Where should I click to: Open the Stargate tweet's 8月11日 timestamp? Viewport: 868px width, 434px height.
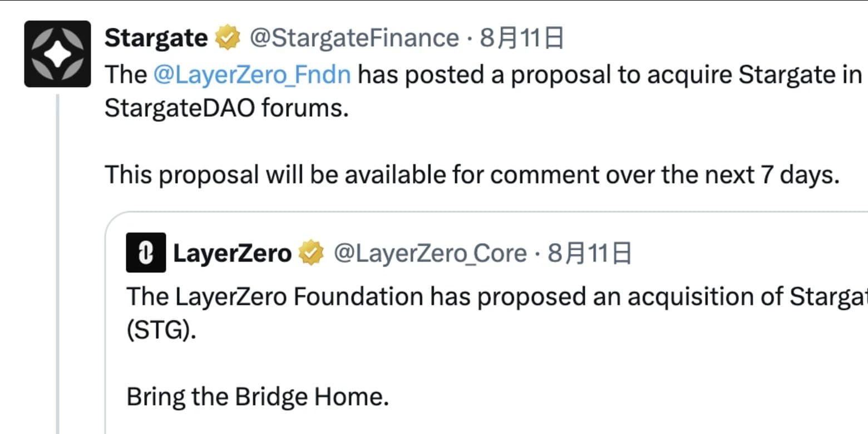[x=521, y=38]
